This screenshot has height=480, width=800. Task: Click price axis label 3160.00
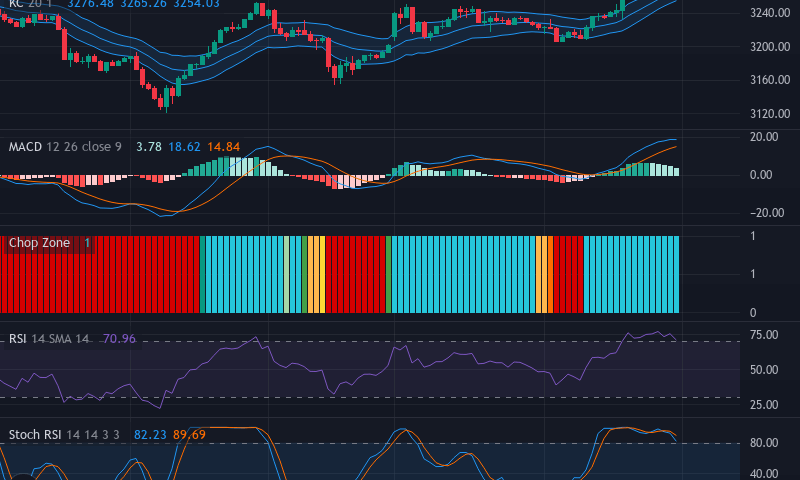(x=770, y=80)
